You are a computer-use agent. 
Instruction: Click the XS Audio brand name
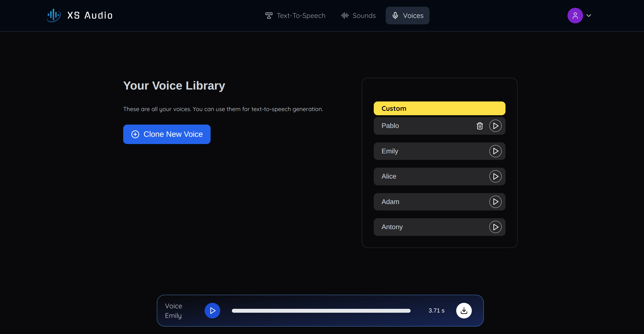point(90,16)
